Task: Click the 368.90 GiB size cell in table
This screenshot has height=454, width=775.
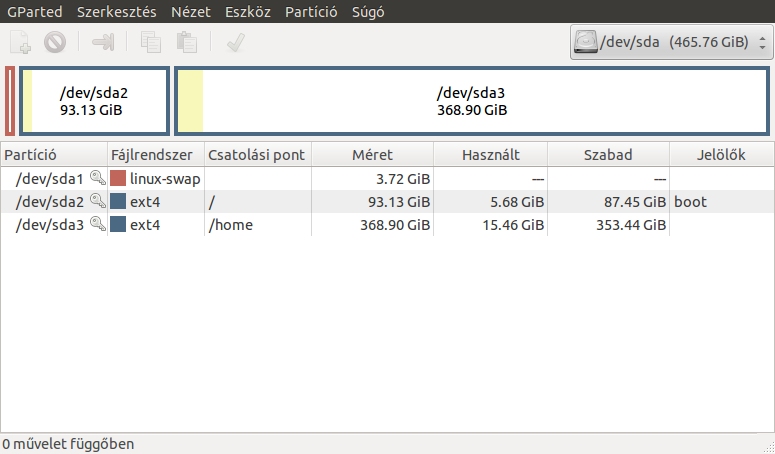Action: pyautogui.click(x=373, y=225)
